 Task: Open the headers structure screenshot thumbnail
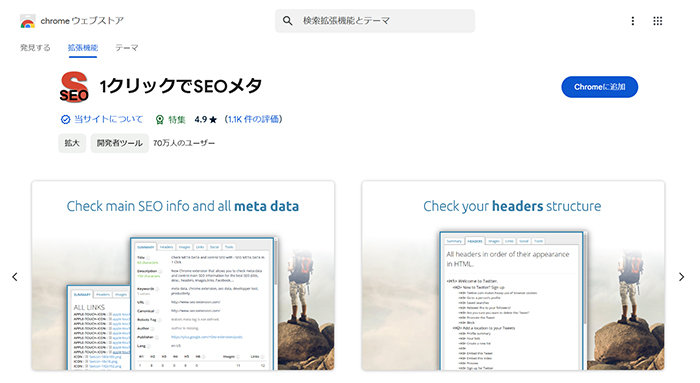tap(513, 275)
